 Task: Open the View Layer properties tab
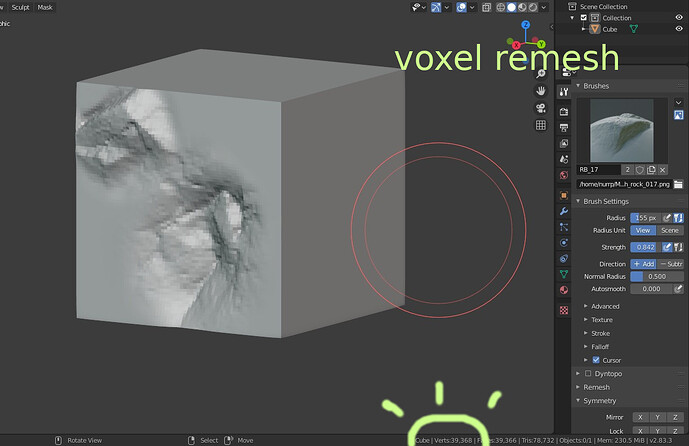(564, 143)
